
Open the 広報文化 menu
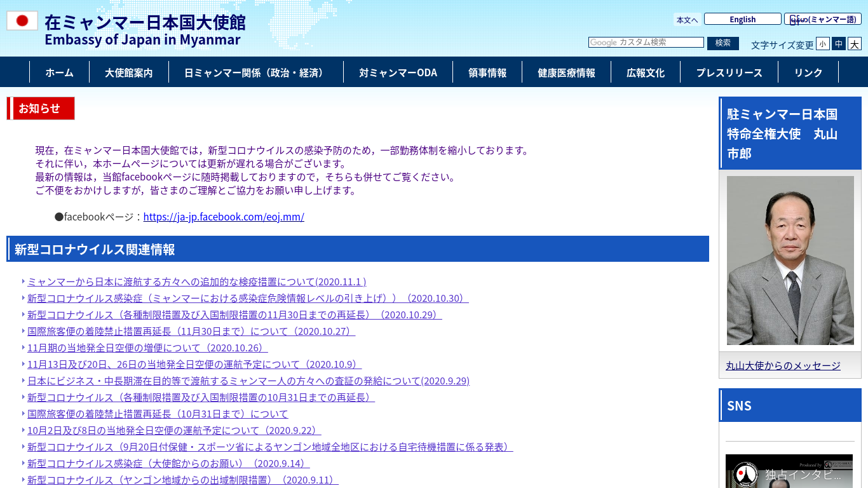[646, 72]
